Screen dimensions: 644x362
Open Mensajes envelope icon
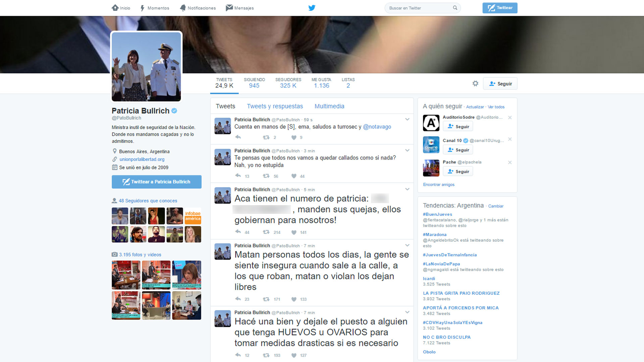pos(229,8)
